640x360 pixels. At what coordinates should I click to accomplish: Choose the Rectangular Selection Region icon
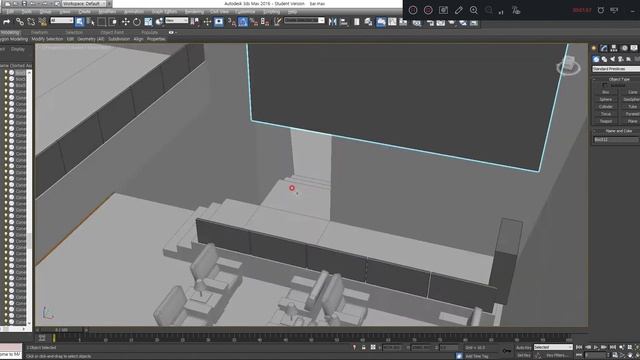pos(102,22)
